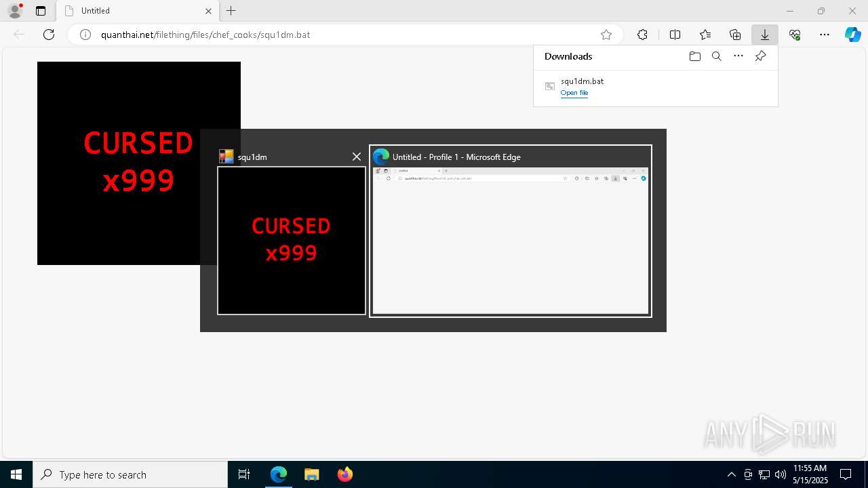This screenshot has width=868, height=488.
Task: Open more options in Downloads panel
Action: 738,56
